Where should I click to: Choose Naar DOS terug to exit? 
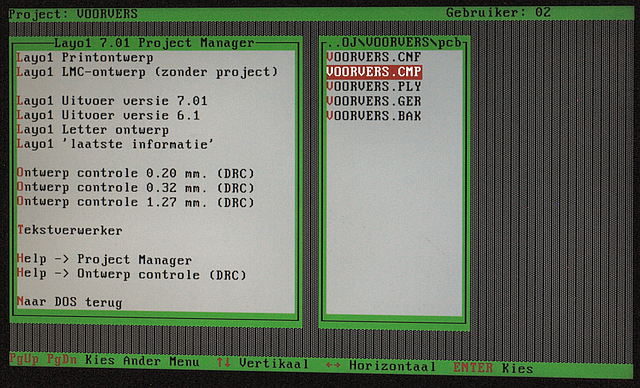[x=70, y=302]
